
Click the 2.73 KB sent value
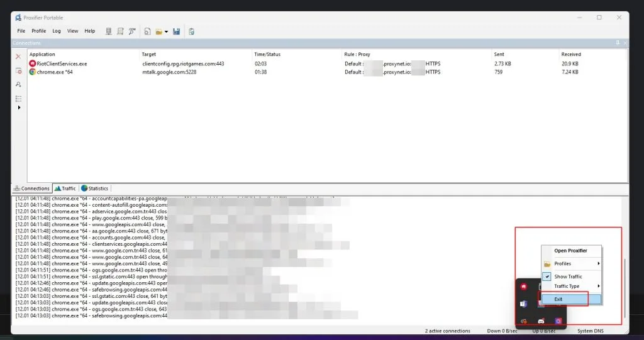coord(502,63)
